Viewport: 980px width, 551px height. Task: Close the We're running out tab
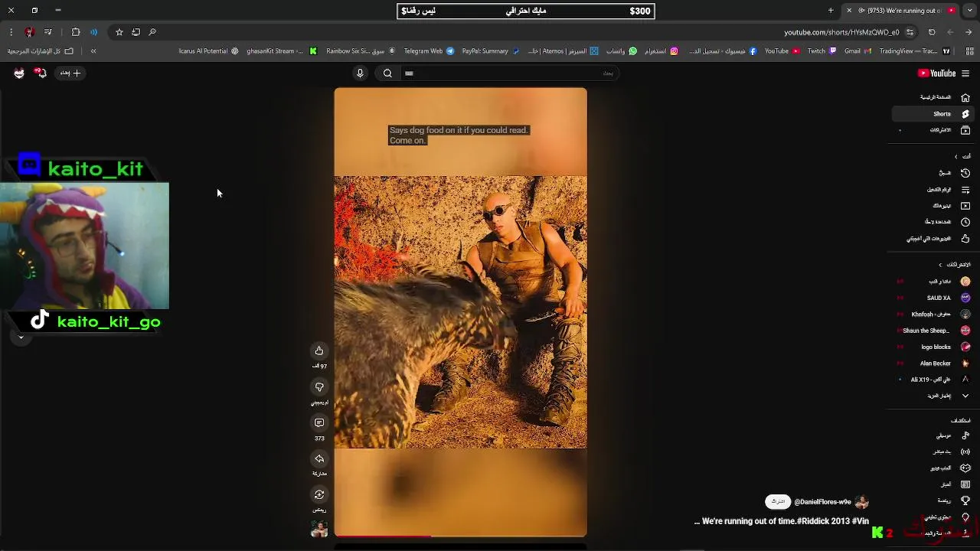(x=849, y=11)
